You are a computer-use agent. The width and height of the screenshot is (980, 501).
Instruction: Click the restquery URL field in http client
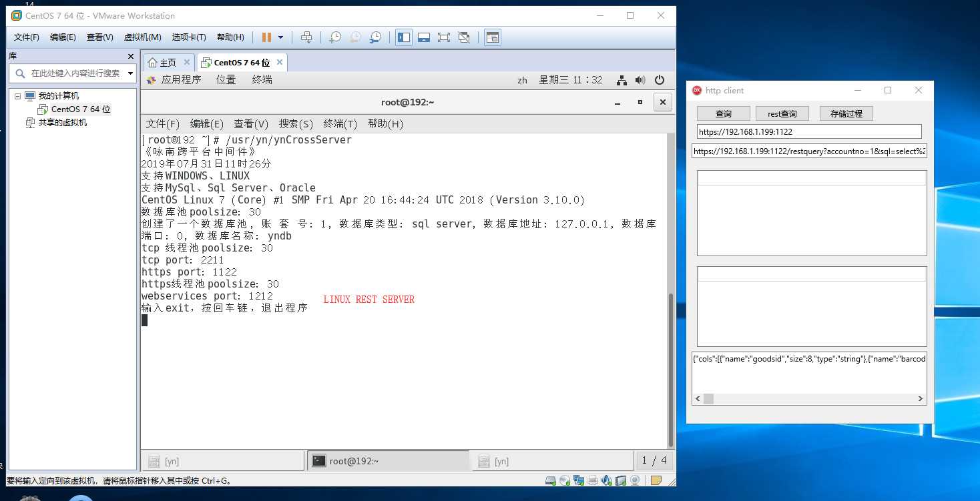click(x=809, y=151)
